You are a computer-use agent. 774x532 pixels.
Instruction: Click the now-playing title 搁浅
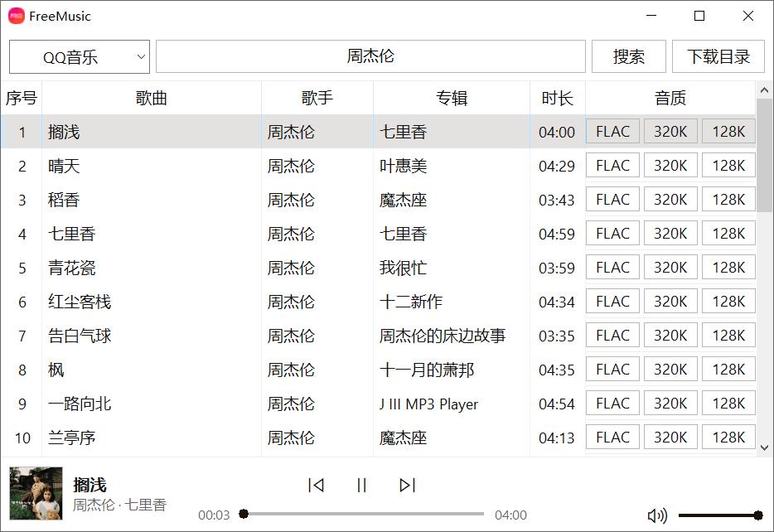point(89,485)
